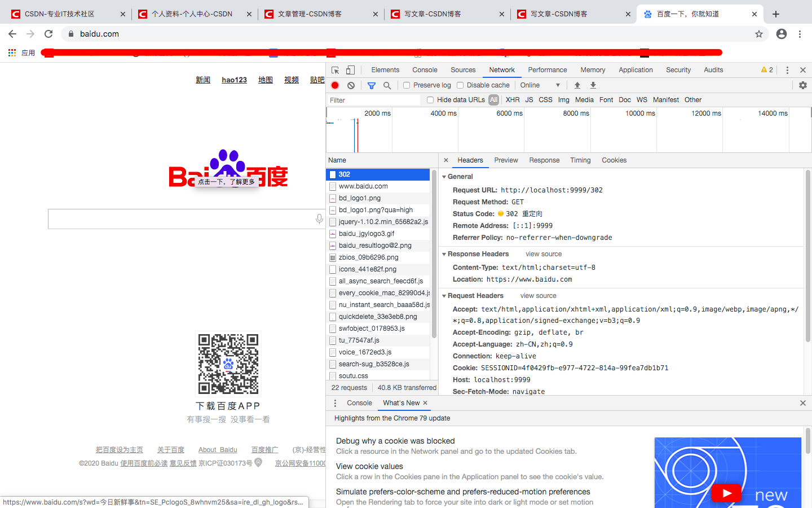Open a new browser tab
The width and height of the screenshot is (812, 508).
pyautogui.click(x=776, y=14)
